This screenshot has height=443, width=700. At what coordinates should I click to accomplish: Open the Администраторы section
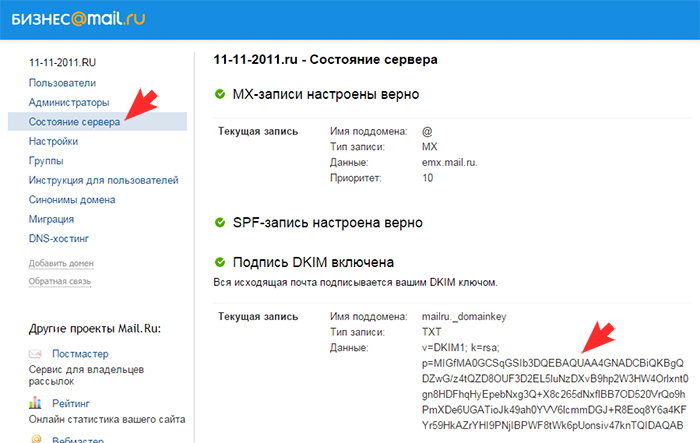coord(69,102)
